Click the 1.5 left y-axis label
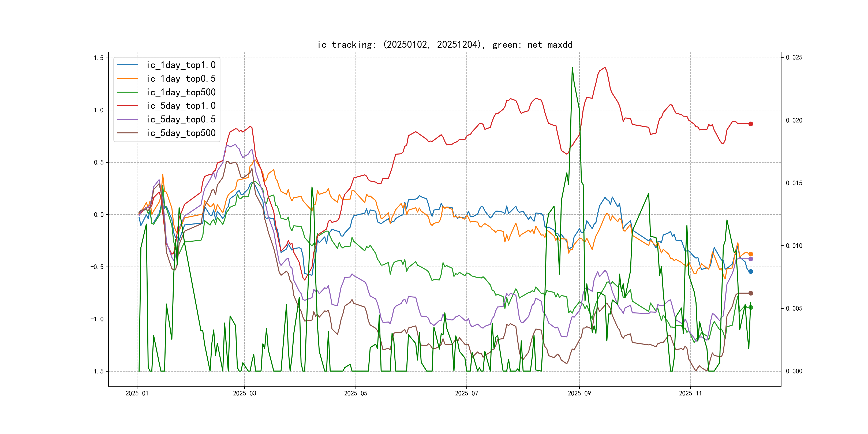 pyautogui.click(x=98, y=58)
